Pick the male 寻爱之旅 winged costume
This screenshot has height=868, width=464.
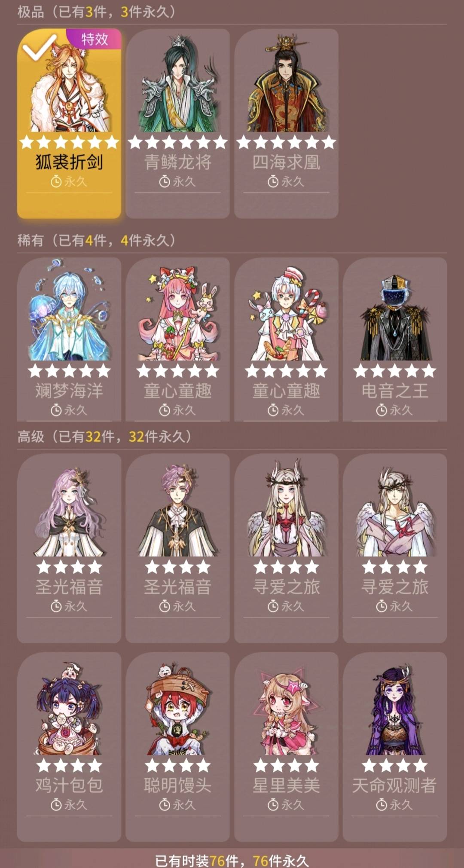click(x=394, y=548)
